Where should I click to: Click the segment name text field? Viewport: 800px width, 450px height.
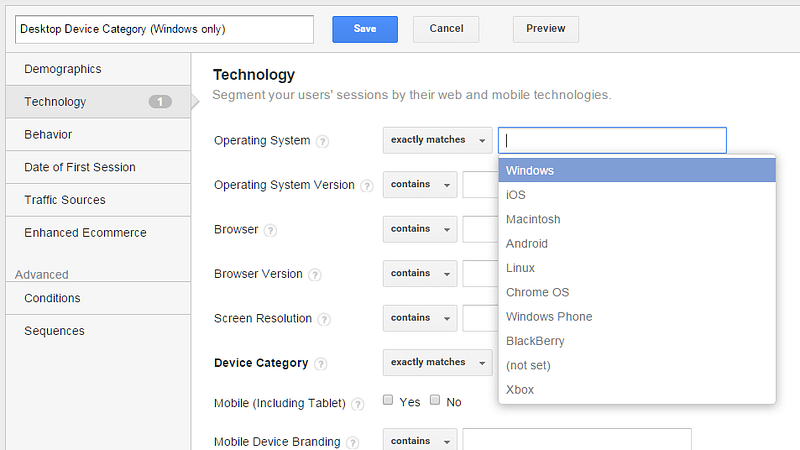pyautogui.click(x=164, y=29)
